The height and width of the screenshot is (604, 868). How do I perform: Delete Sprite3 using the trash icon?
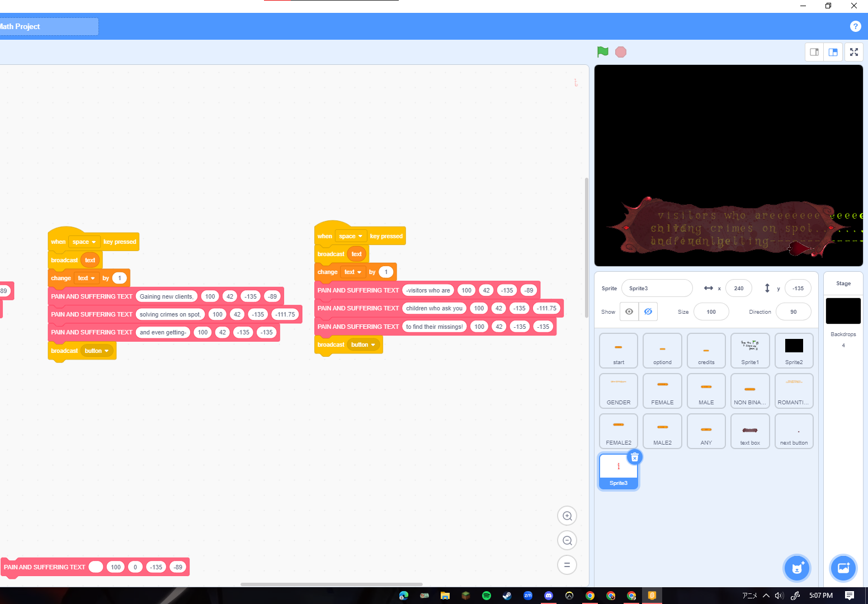[x=635, y=457]
